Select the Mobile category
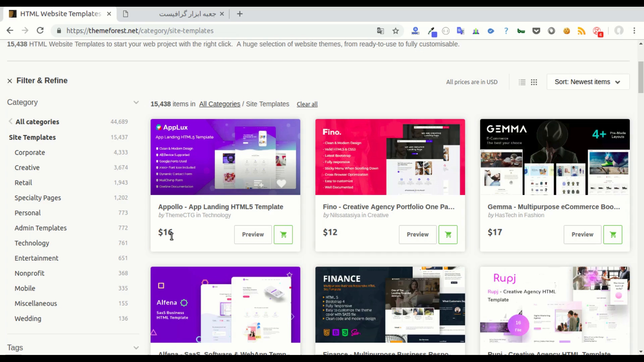 [x=25, y=288]
